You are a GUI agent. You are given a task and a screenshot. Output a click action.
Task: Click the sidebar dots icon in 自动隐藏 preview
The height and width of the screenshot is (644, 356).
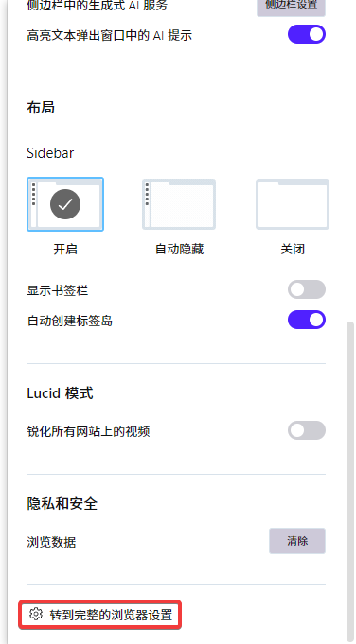coord(147,194)
